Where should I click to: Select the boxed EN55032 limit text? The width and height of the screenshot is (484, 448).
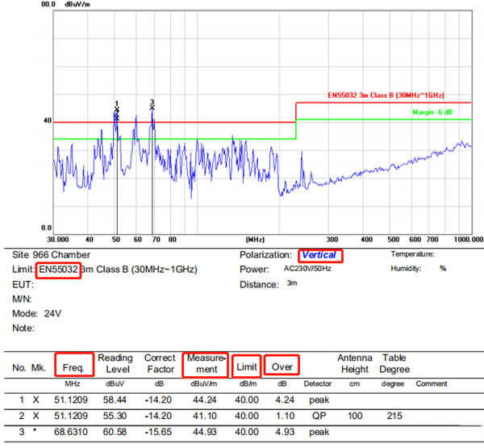pyautogui.click(x=58, y=269)
